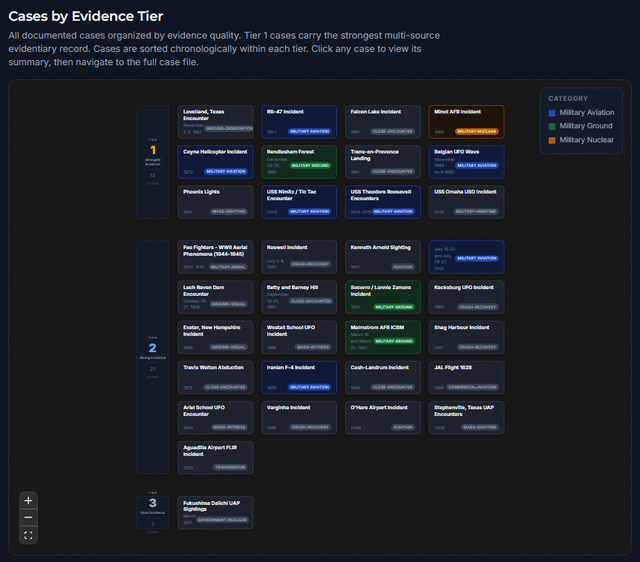View the Travis Walton Abduction case
Screen dimensions: 640x562
tap(215, 377)
